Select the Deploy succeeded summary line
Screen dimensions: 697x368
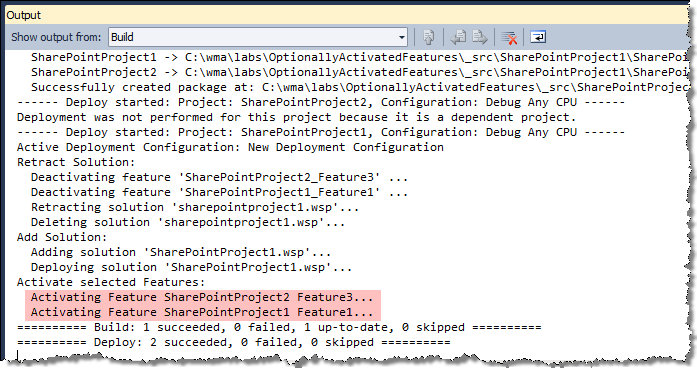[233, 343]
